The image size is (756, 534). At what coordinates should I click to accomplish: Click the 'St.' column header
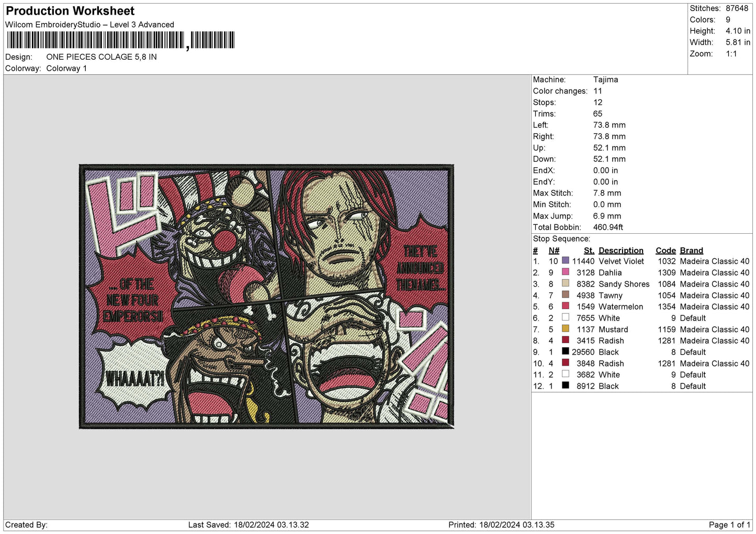(589, 251)
